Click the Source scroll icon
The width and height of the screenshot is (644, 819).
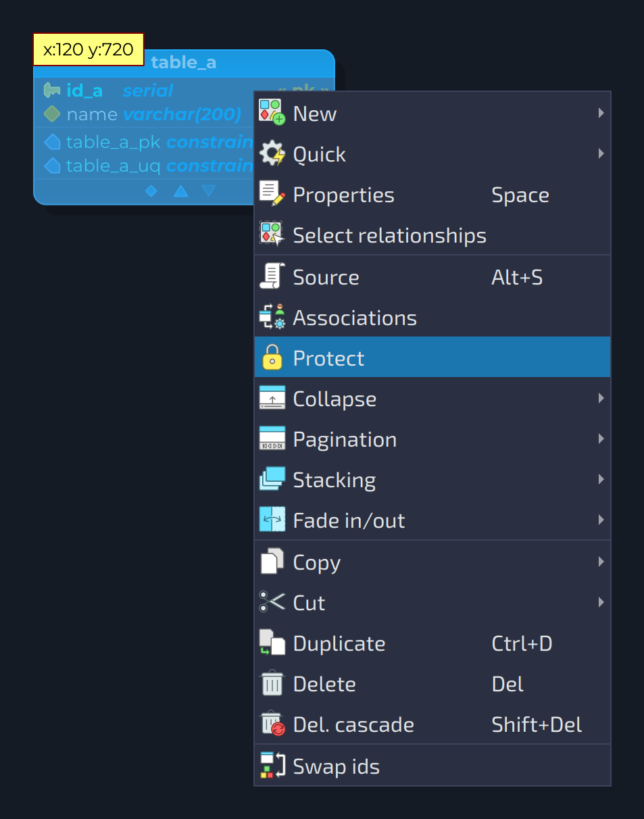(272, 276)
